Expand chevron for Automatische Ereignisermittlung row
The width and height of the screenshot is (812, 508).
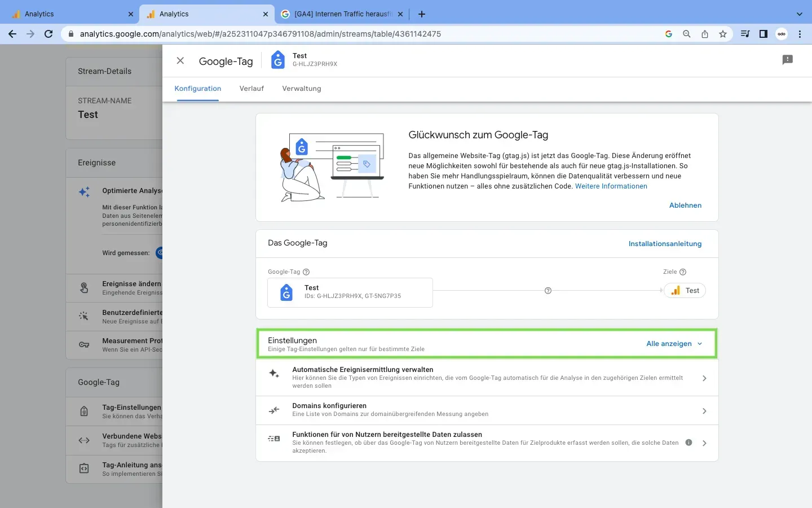click(704, 378)
